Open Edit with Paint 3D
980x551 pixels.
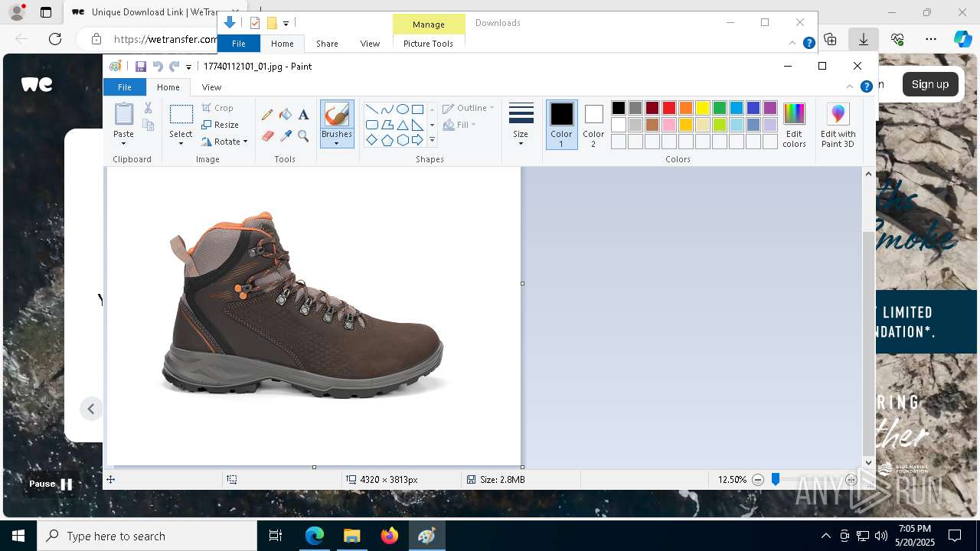(838, 126)
